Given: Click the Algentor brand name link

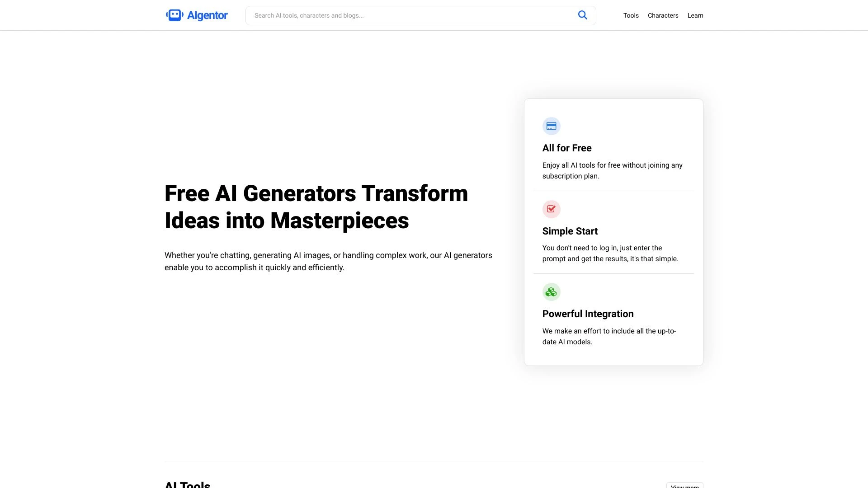Looking at the screenshot, I should coord(207,15).
